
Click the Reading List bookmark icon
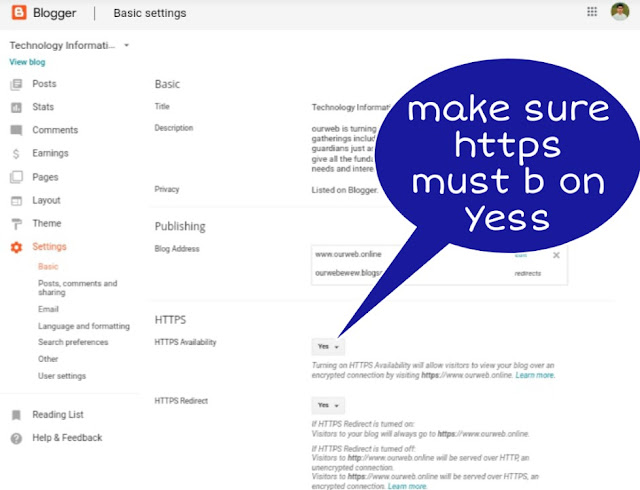[16, 415]
